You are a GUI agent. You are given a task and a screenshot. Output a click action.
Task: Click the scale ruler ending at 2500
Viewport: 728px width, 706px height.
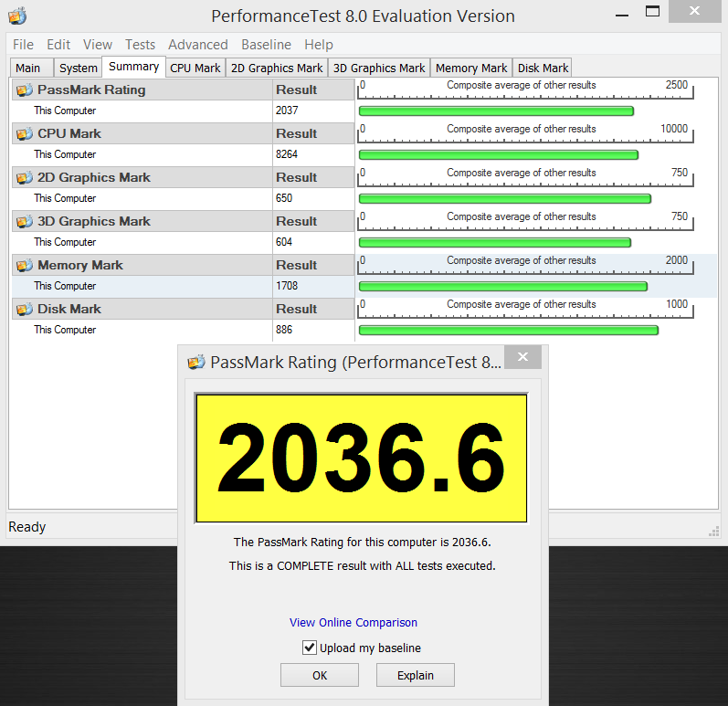525,90
